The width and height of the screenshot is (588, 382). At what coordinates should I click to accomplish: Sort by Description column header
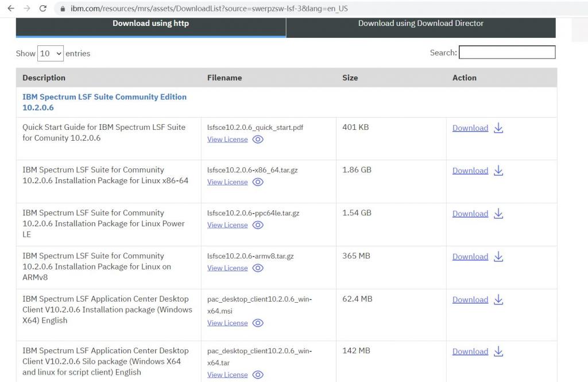coord(44,78)
